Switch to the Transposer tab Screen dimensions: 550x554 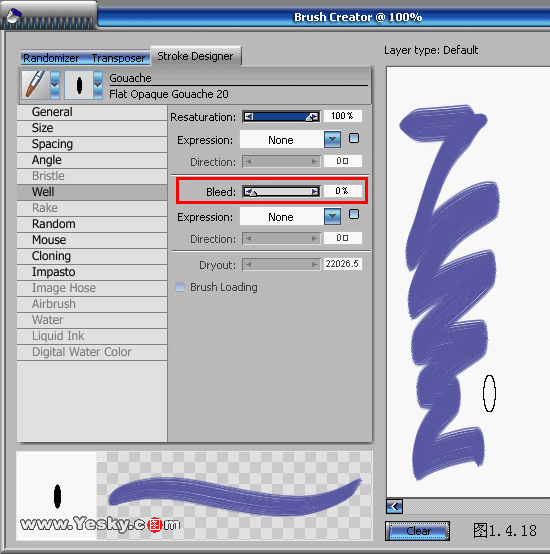pos(118,58)
